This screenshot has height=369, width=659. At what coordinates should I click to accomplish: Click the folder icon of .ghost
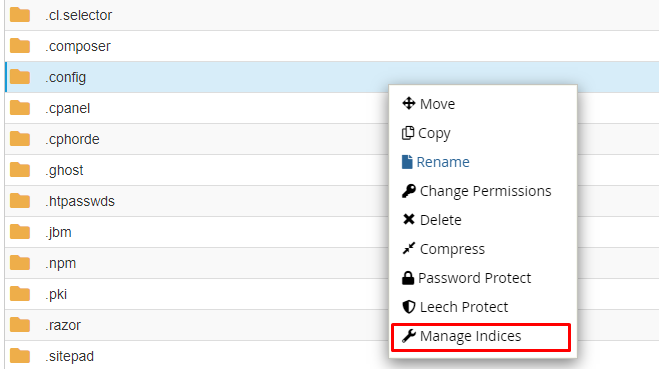(x=20, y=170)
